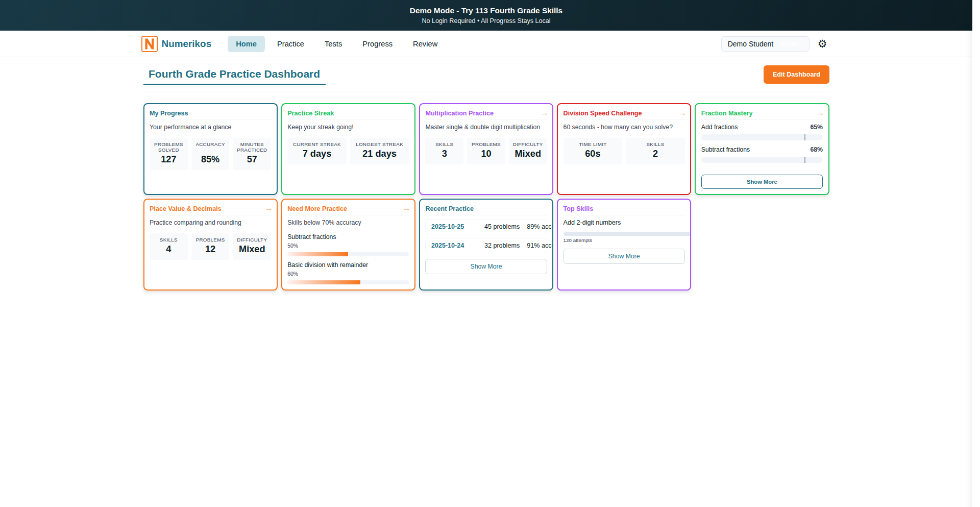Click the Fraction Mastery arrow icon
The width and height of the screenshot is (980, 507).
(820, 114)
